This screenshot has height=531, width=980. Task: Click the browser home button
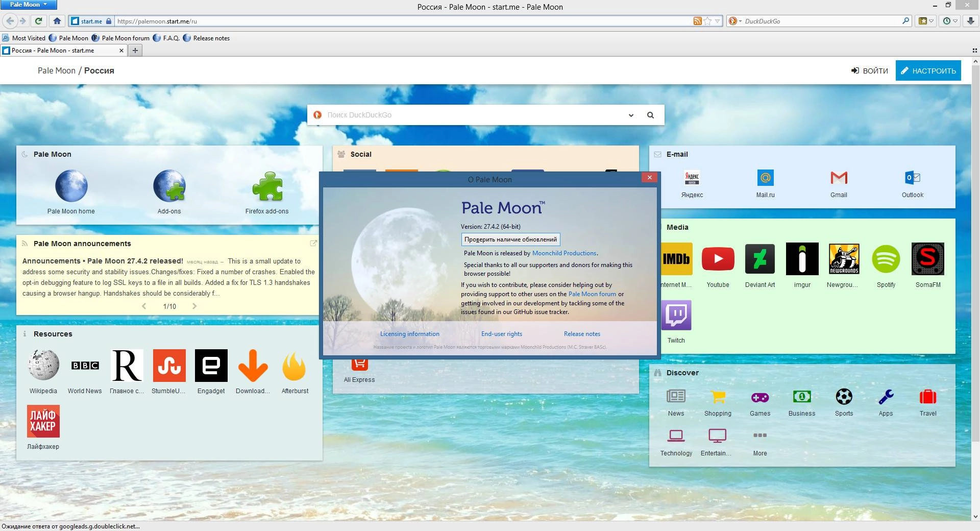click(57, 21)
